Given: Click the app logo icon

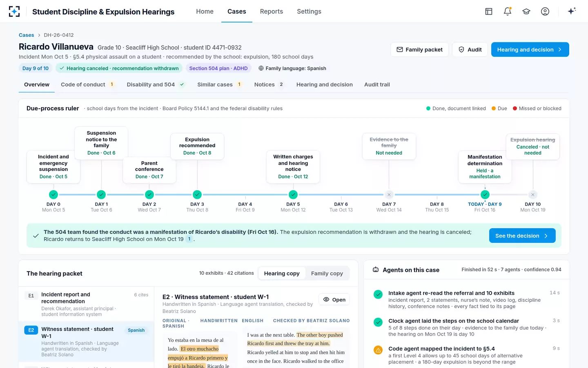Looking at the screenshot, I should (x=14, y=11).
